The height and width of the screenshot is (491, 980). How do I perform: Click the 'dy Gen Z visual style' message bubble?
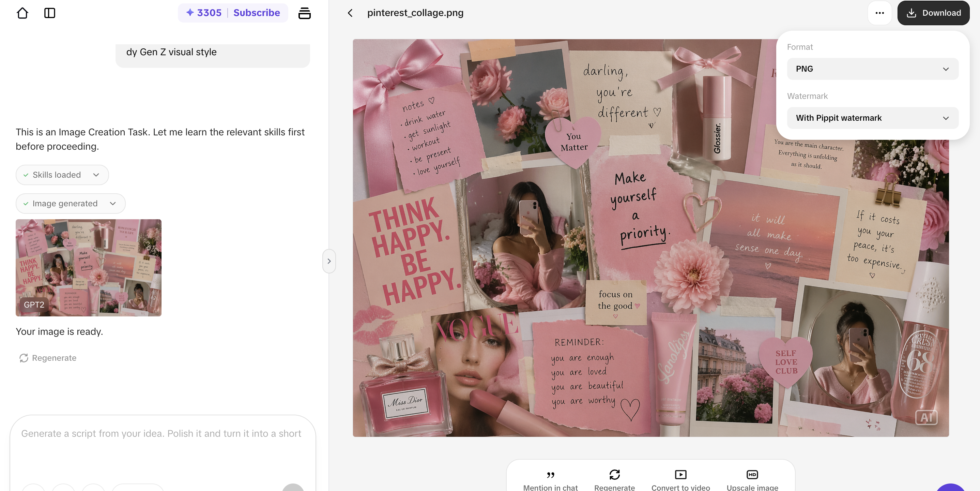[213, 55]
